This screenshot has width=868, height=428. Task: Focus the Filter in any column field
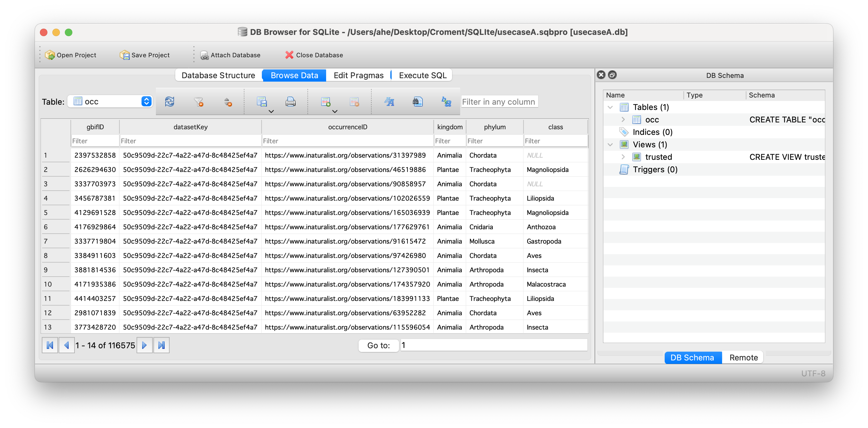tap(499, 101)
